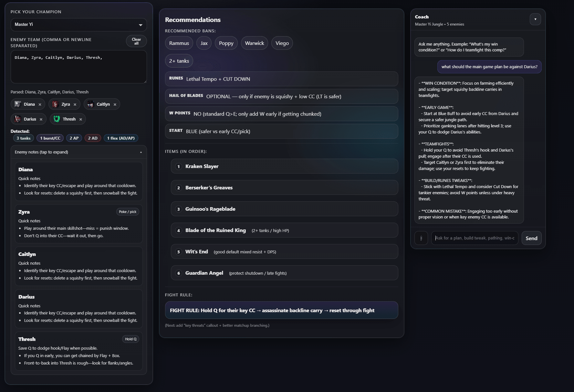
Task: Select Poppy recommended ban
Action: 226,43
